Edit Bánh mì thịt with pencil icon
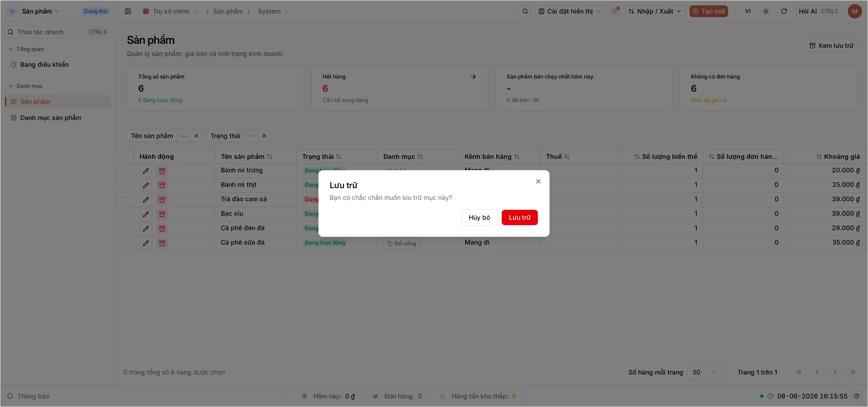Screen dimensions: 868x407 pos(146,185)
